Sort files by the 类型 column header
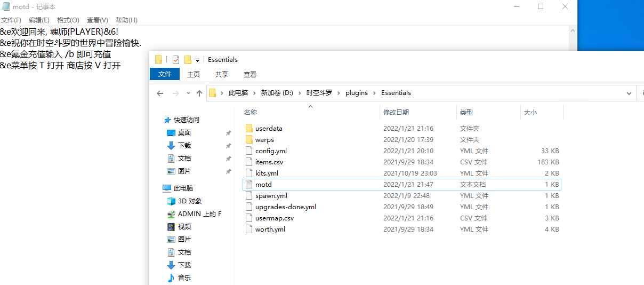644x285 pixels. 466,113
